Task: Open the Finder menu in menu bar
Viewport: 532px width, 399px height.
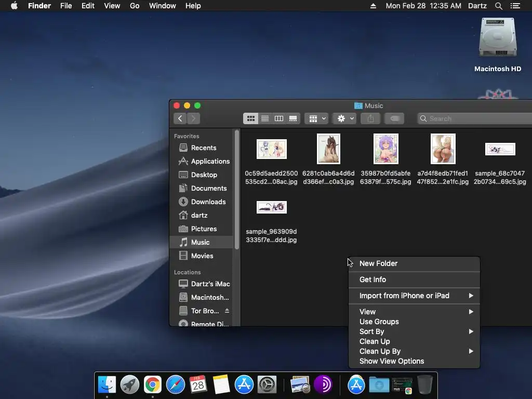Action: click(x=39, y=6)
